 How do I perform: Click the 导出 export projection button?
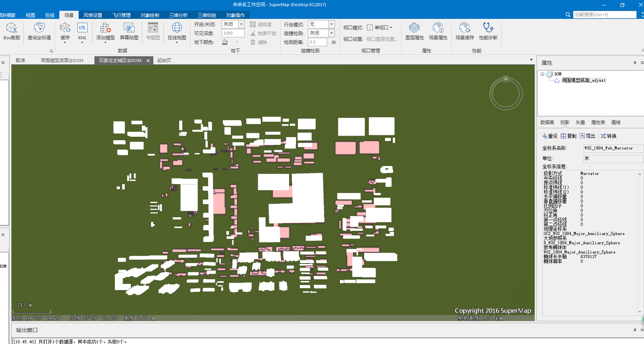588,136
